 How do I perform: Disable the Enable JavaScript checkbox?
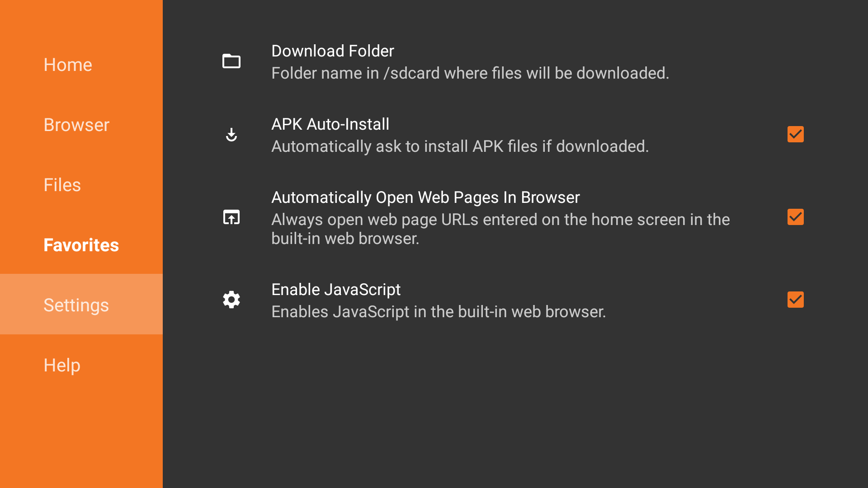[x=795, y=300]
